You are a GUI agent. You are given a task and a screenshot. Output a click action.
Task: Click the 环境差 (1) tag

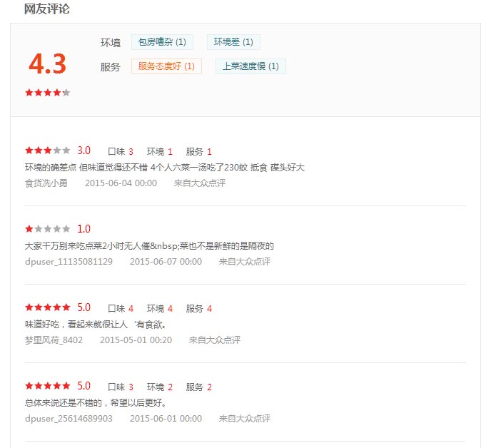click(x=233, y=42)
